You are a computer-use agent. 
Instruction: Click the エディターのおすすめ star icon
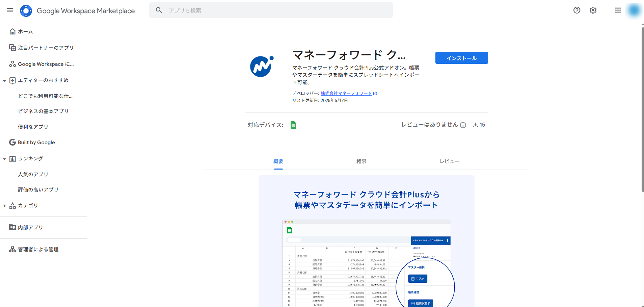tap(12, 80)
